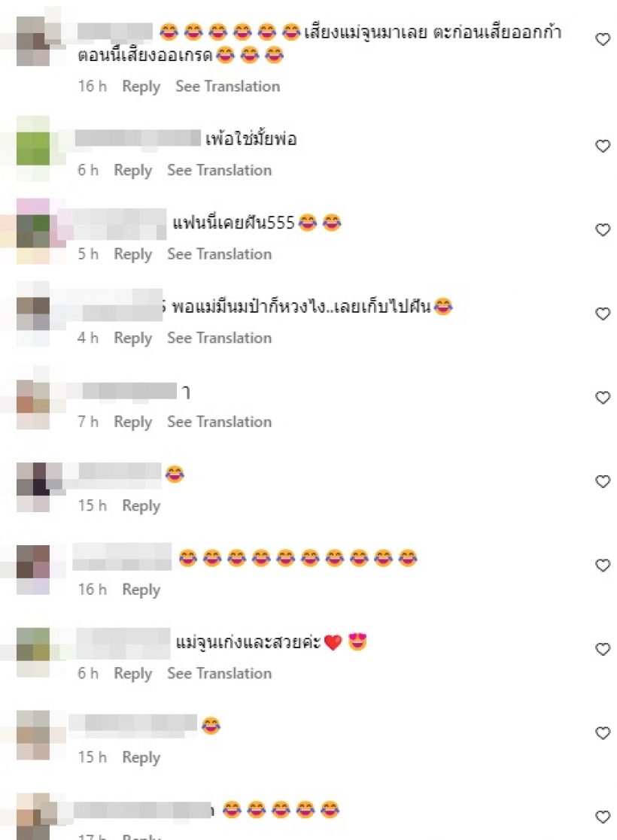
Task: Like the last comment with five laughing emojis
Action: coord(603,817)
